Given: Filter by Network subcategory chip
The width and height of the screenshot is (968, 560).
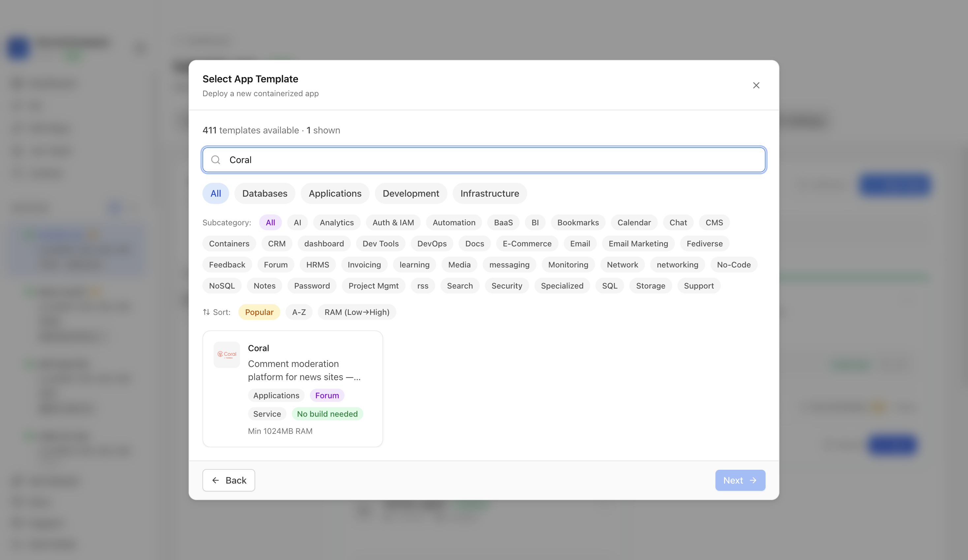Looking at the screenshot, I should pyautogui.click(x=622, y=265).
